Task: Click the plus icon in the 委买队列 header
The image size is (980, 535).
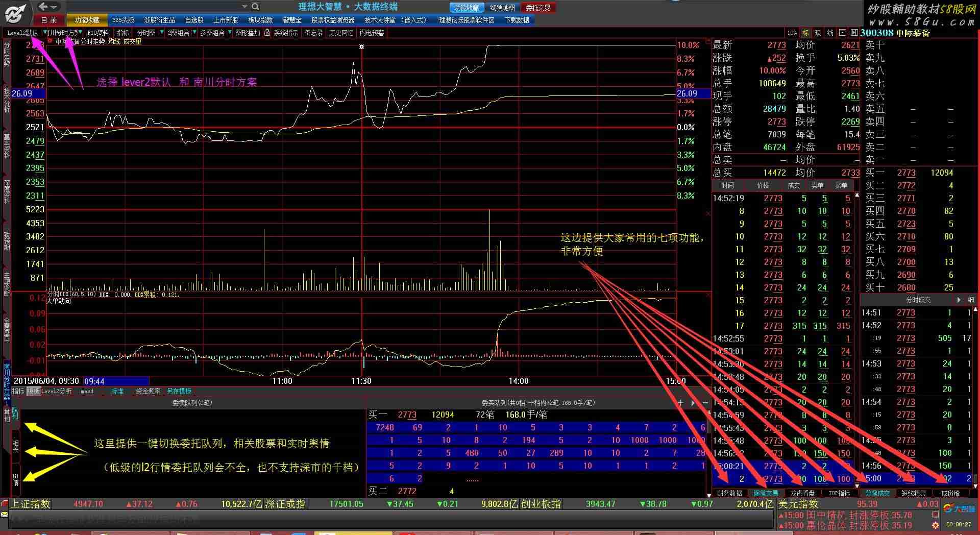Action: point(680,403)
